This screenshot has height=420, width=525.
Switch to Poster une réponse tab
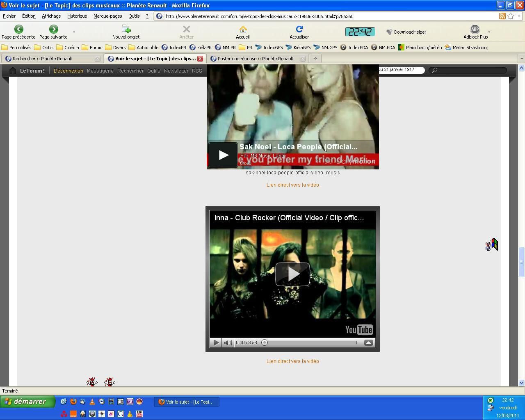point(255,59)
